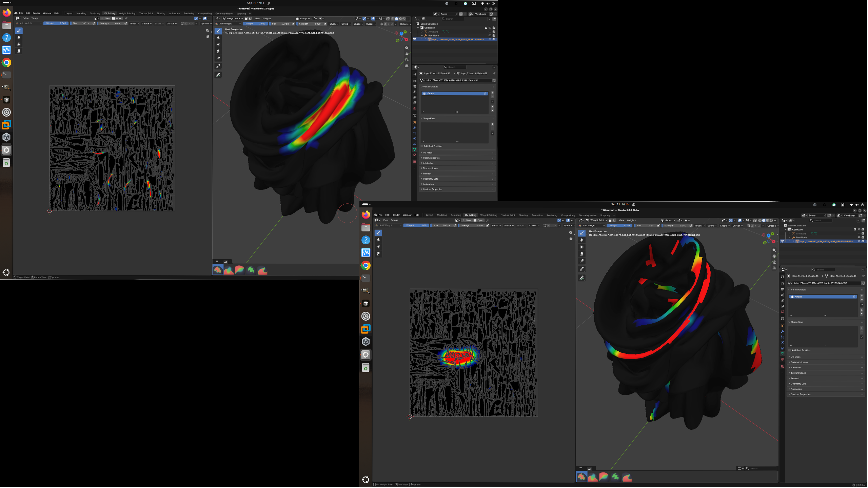
Task: Click zoom magnifier in lower-right window UV editor
Action: [571, 233]
